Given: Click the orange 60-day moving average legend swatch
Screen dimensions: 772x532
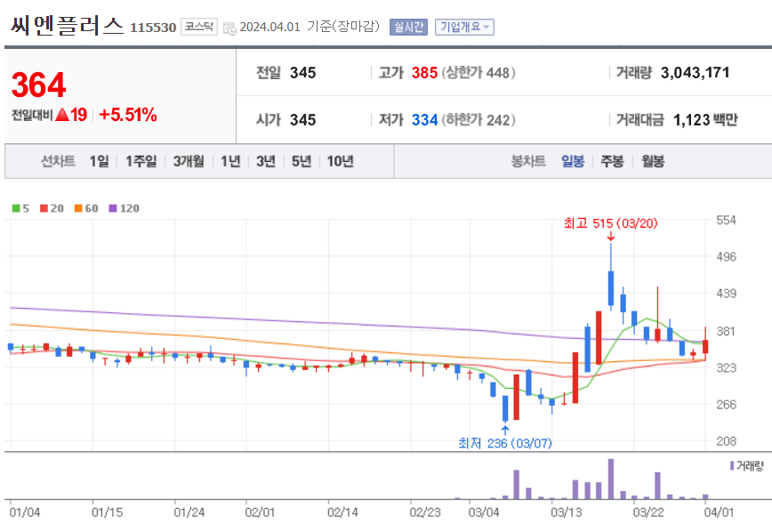Looking at the screenshot, I should tap(78, 208).
